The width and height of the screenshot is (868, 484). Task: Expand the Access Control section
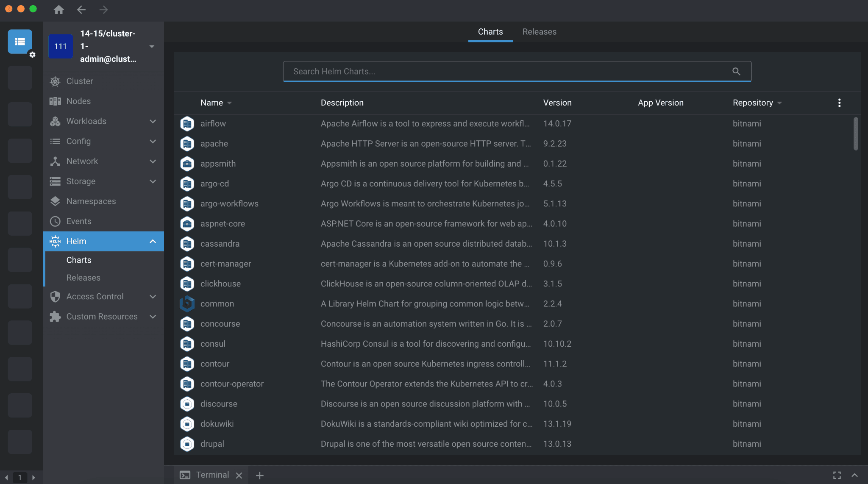153,297
